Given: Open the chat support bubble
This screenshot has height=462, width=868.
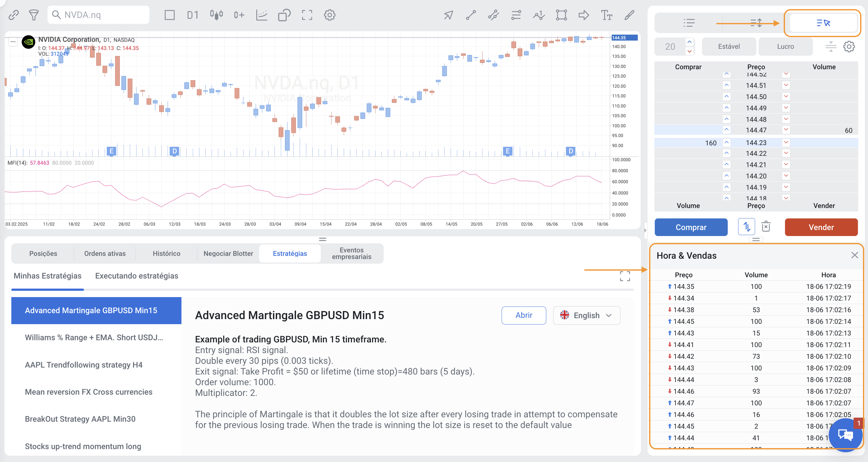Looking at the screenshot, I should point(845,434).
